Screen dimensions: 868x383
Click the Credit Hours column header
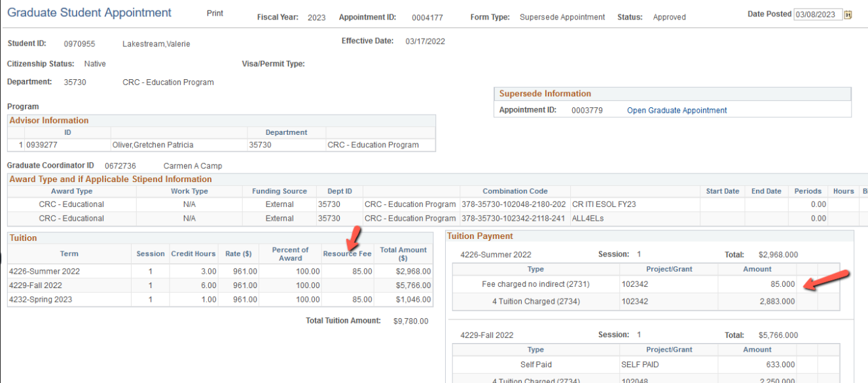point(193,254)
